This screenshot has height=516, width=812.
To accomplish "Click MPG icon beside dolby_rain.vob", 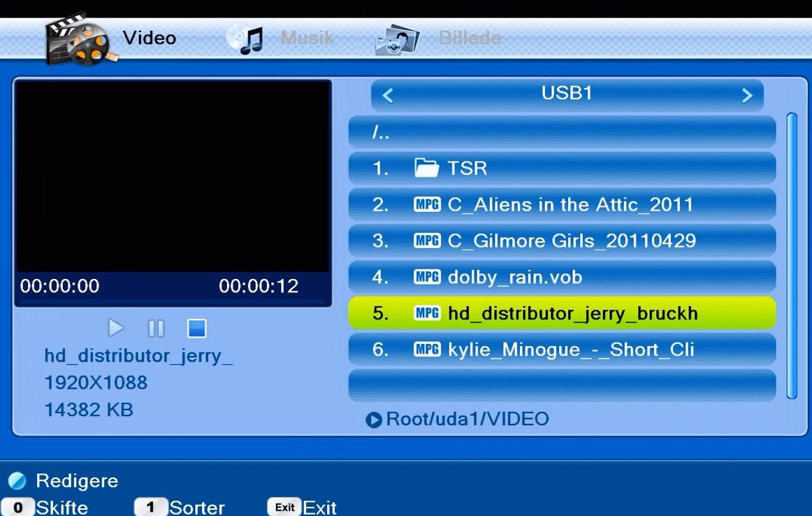I will click(x=426, y=278).
